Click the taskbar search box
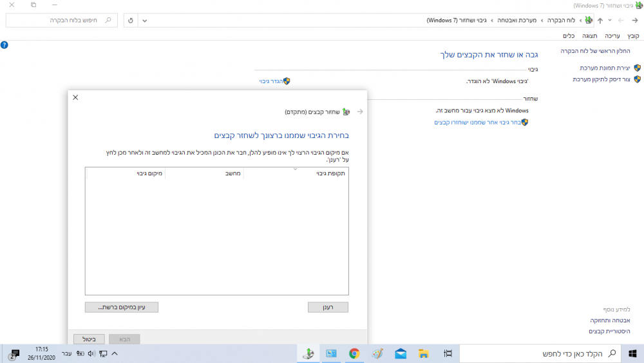 540,353
